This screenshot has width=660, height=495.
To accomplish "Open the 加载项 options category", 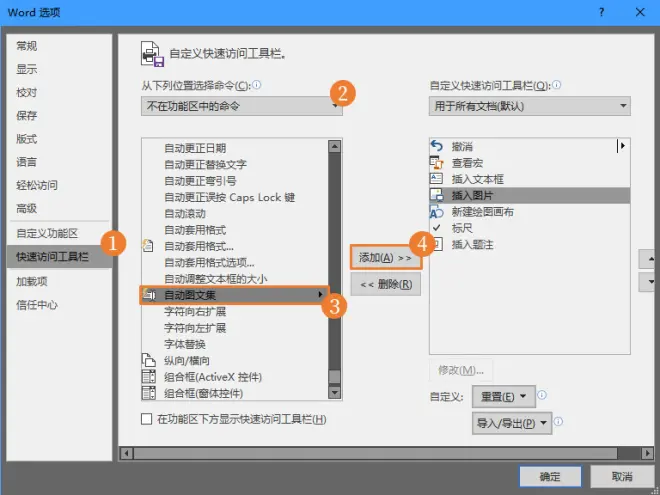I will [59, 281].
